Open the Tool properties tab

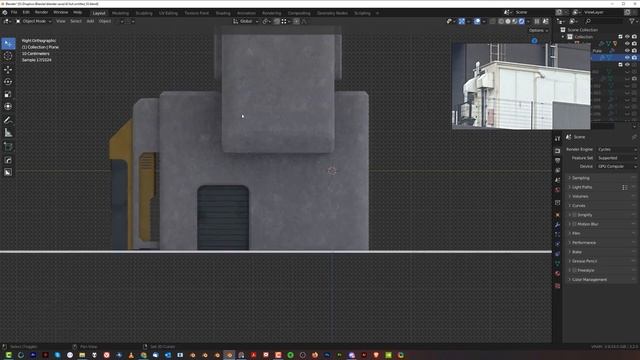[x=558, y=139]
